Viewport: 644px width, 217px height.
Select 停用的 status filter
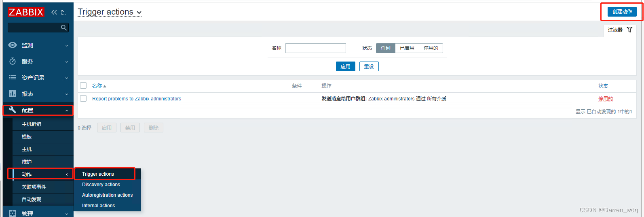[431, 48]
